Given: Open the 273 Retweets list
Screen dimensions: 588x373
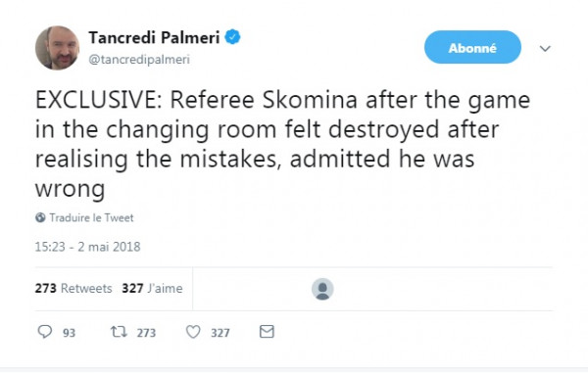Looking at the screenshot, I should point(73,288).
